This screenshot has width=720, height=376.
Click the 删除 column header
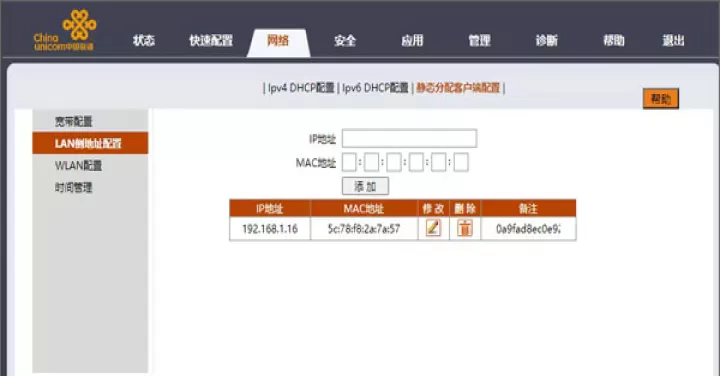coord(465,208)
